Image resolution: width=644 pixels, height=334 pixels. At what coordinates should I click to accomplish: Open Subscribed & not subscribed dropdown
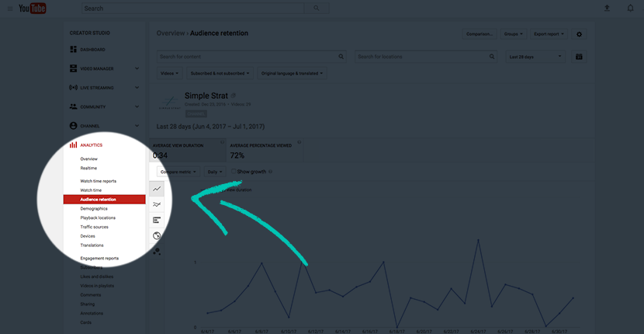[220, 73]
